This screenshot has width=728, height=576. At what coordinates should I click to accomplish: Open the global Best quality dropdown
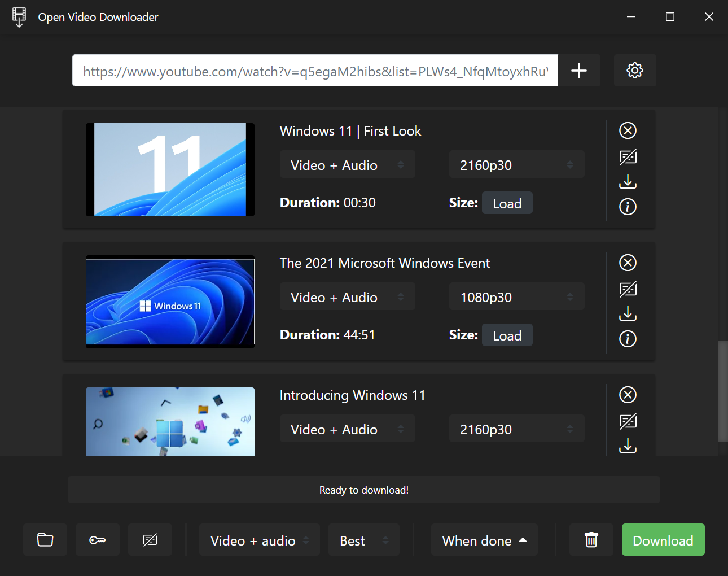pos(364,540)
